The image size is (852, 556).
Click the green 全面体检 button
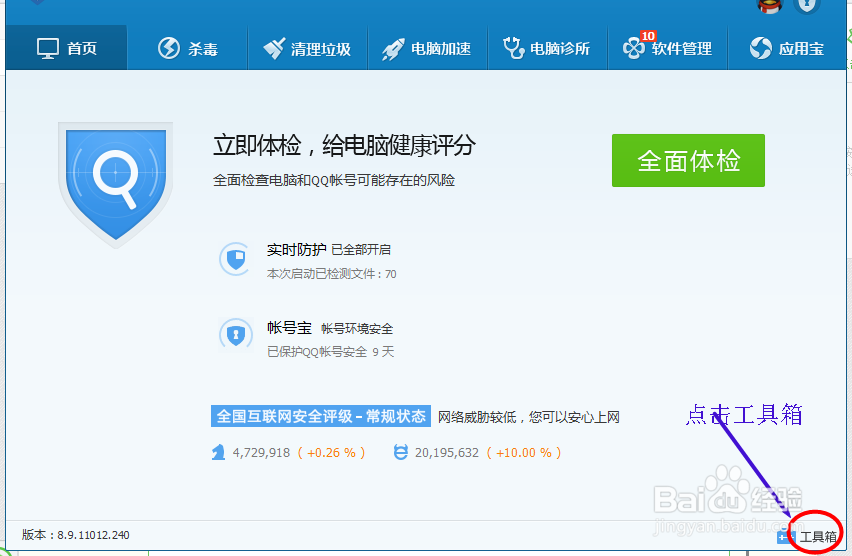click(688, 160)
